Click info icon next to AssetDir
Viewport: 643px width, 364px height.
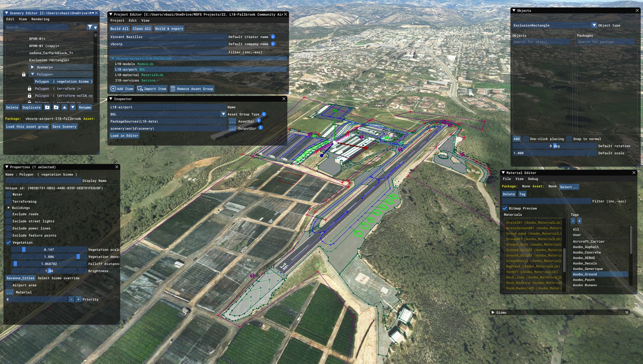click(x=259, y=121)
